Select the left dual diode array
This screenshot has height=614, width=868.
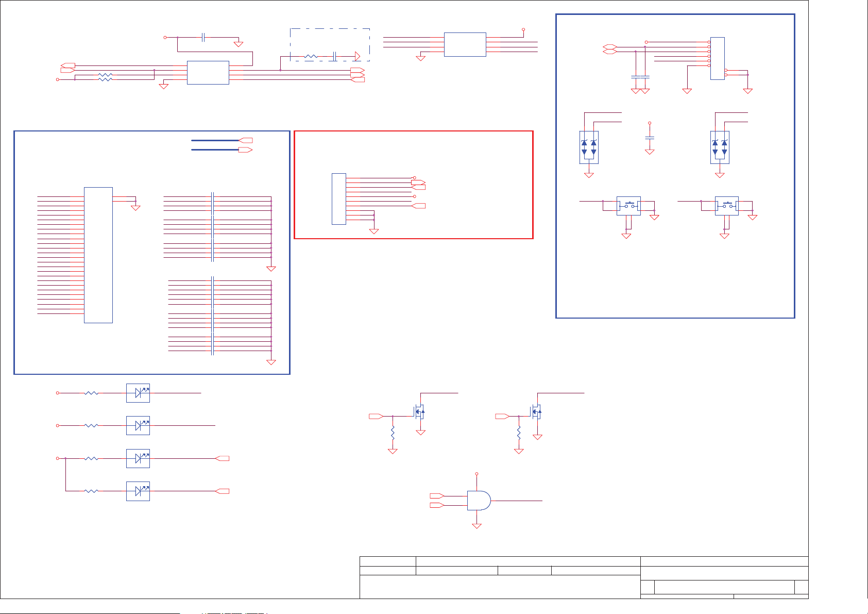(589, 147)
